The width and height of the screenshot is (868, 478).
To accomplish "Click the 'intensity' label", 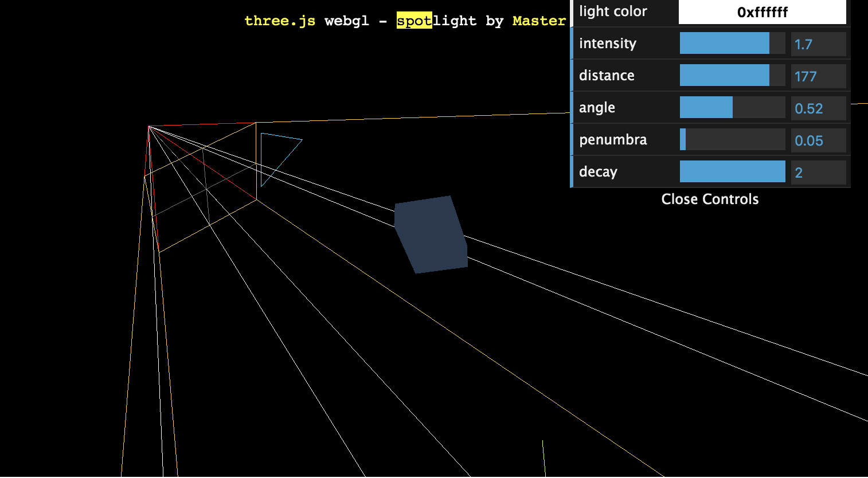I will [608, 44].
